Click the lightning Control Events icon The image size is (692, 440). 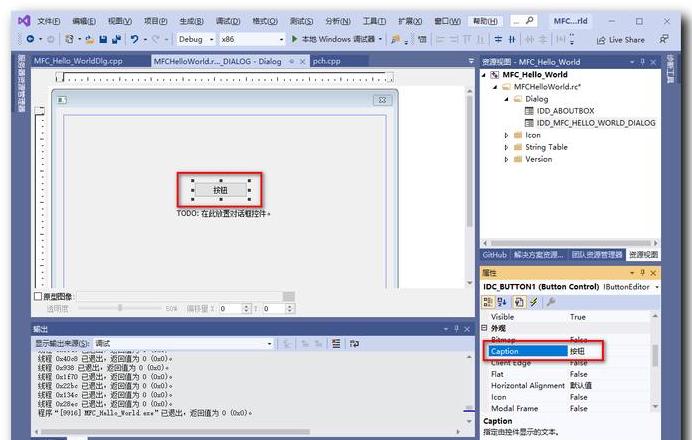click(x=534, y=302)
